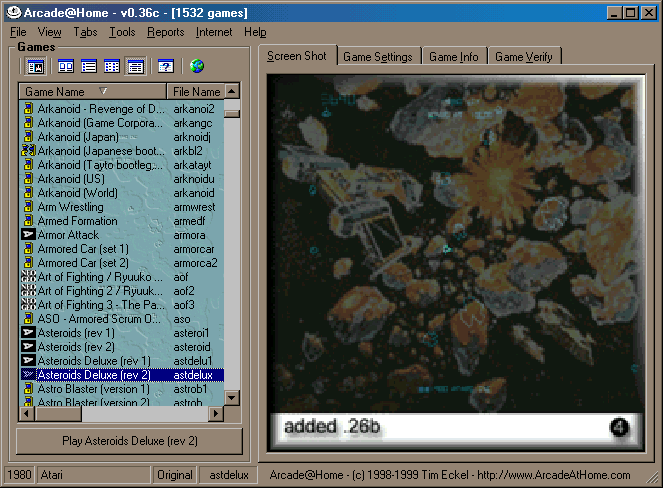The image size is (663, 488).
Task: Open the help question mark icon
Action: pos(166,66)
